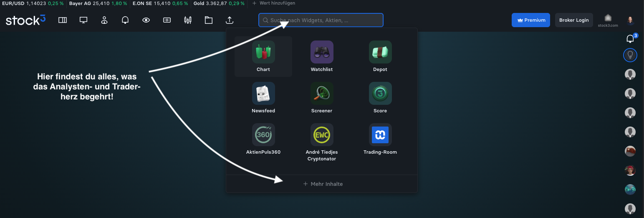Open the column layout icon in toolbar

[x=63, y=20]
